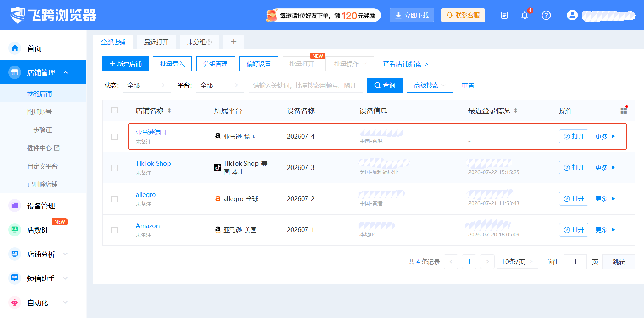Open 已删除店铺 in sidebar

tap(43, 184)
